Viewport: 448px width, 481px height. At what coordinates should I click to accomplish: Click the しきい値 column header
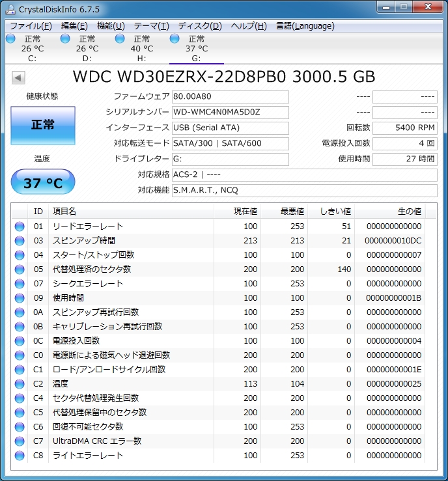coord(331,212)
